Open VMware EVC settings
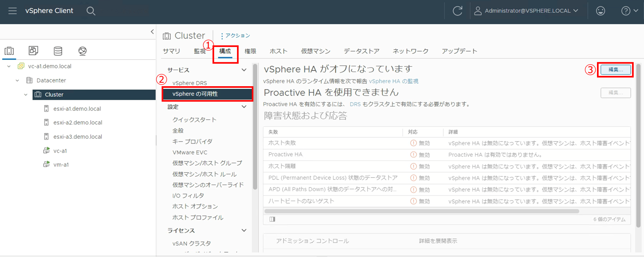This screenshot has width=644, height=257. coord(190,152)
